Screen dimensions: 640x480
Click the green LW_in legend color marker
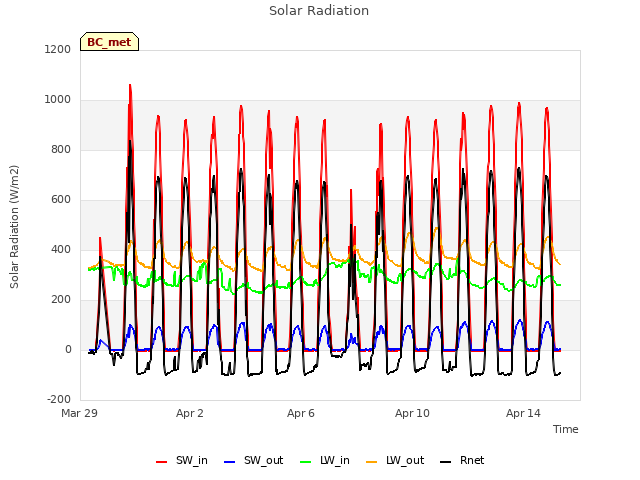pos(306,462)
